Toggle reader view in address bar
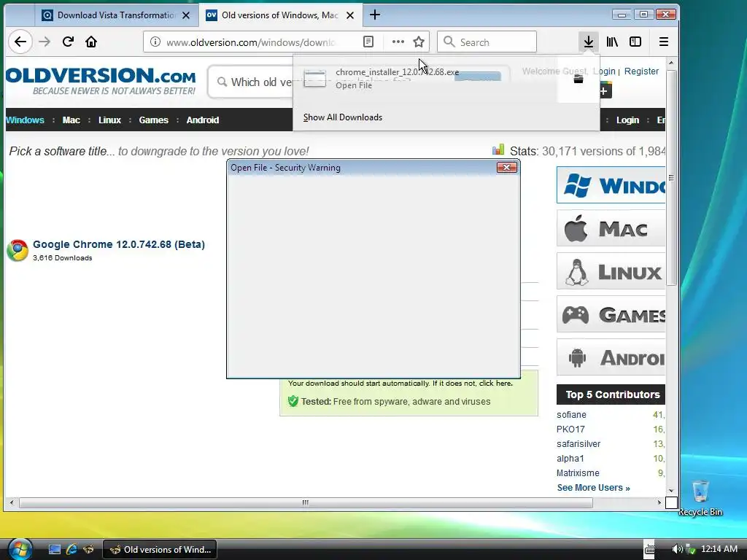 [368, 42]
